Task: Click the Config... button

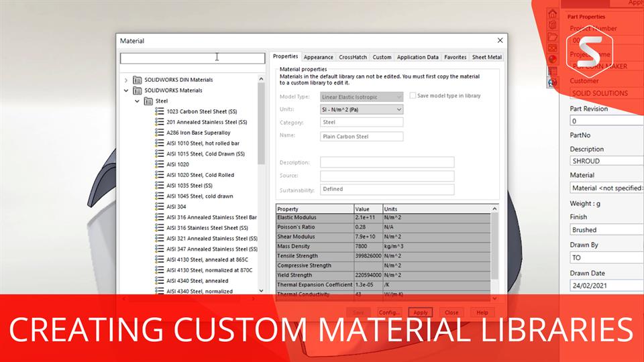Action: click(x=389, y=312)
